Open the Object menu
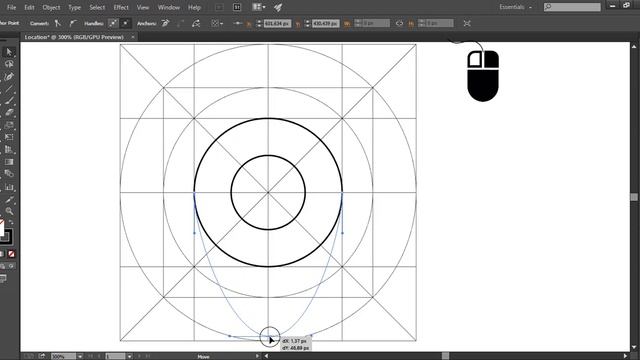Image resolution: width=640 pixels, height=360 pixels. click(x=51, y=7)
